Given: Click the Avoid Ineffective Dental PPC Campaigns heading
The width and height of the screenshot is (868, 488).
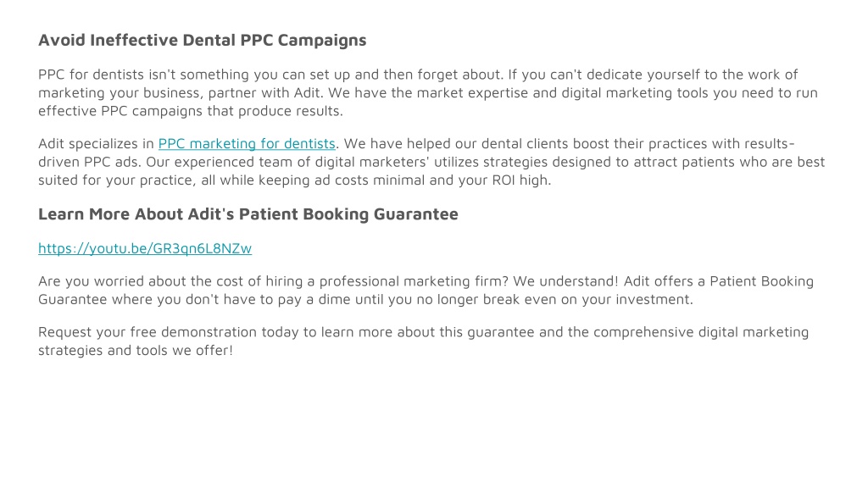Looking at the screenshot, I should [202, 41].
